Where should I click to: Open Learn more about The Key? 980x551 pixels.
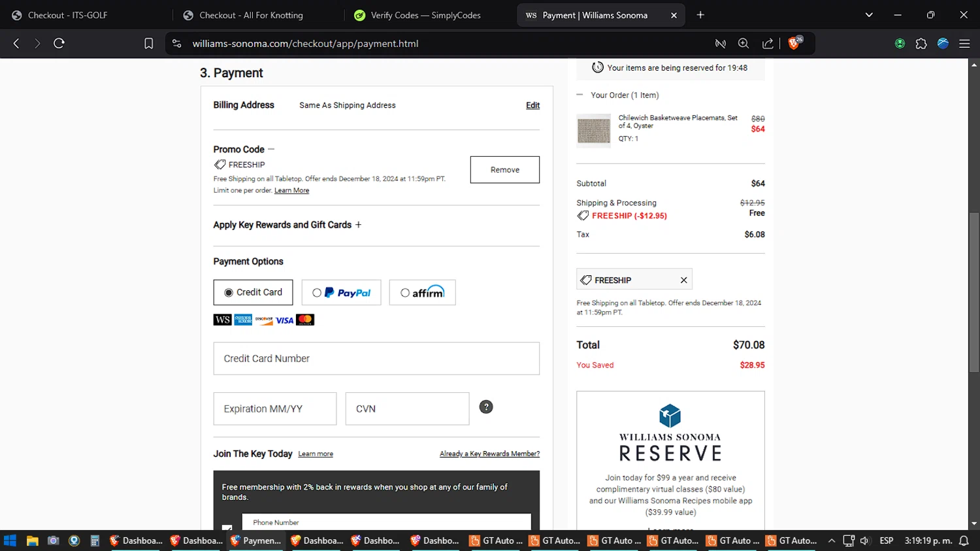click(316, 454)
